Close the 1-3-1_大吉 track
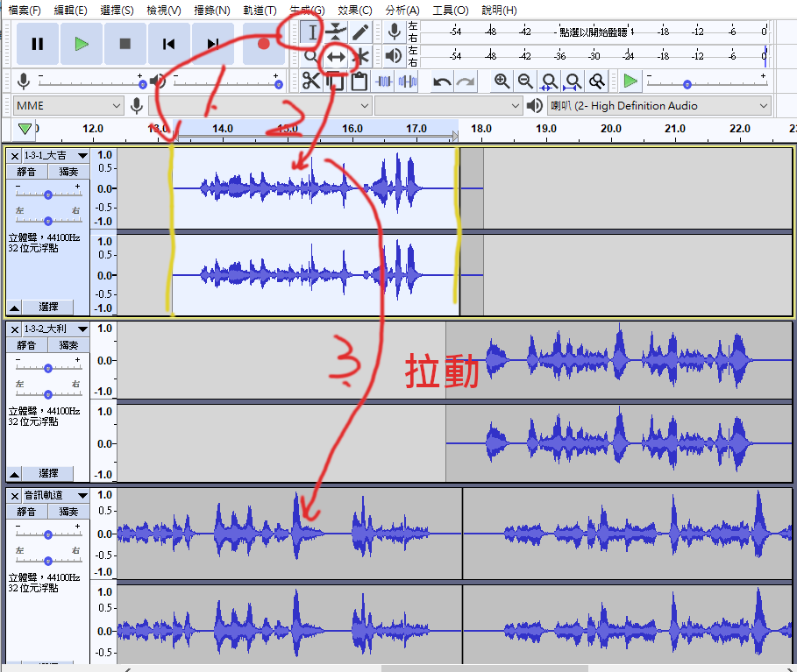The width and height of the screenshot is (797, 672). 15,156
